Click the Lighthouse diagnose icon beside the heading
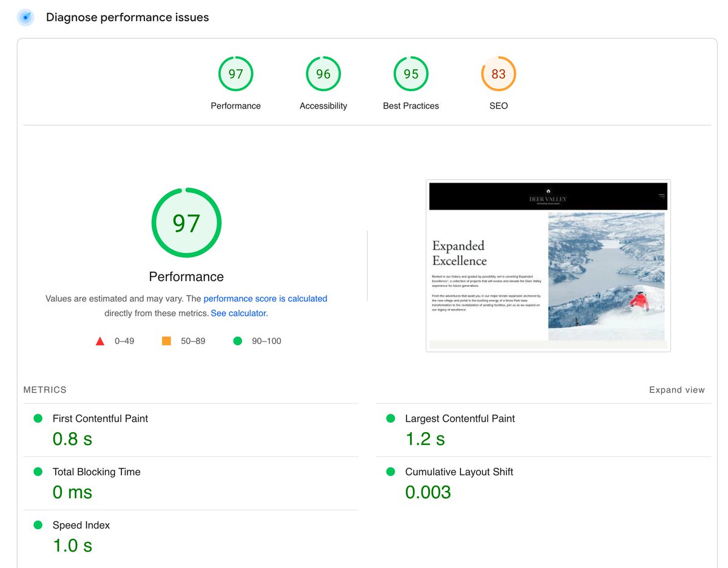The height and width of the screenshot is (568, 728). pos(25,18)
